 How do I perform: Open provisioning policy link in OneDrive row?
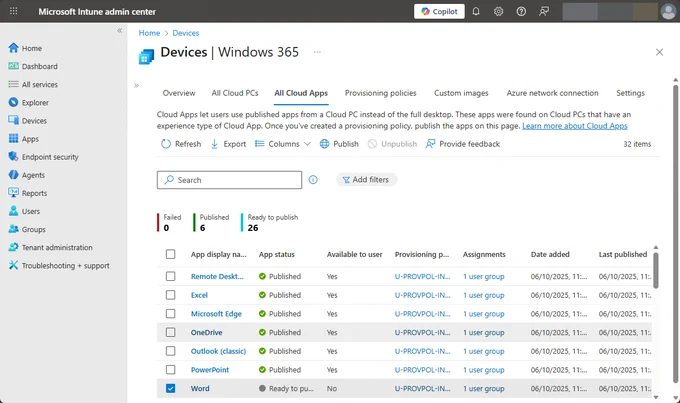pyautogui.click(x=422, y=332)
